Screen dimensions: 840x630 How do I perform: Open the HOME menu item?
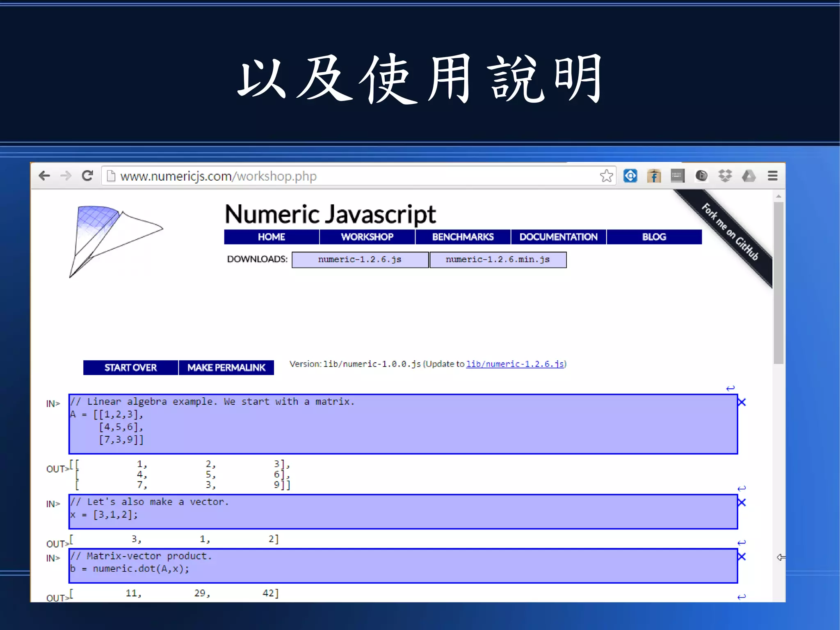272,237
